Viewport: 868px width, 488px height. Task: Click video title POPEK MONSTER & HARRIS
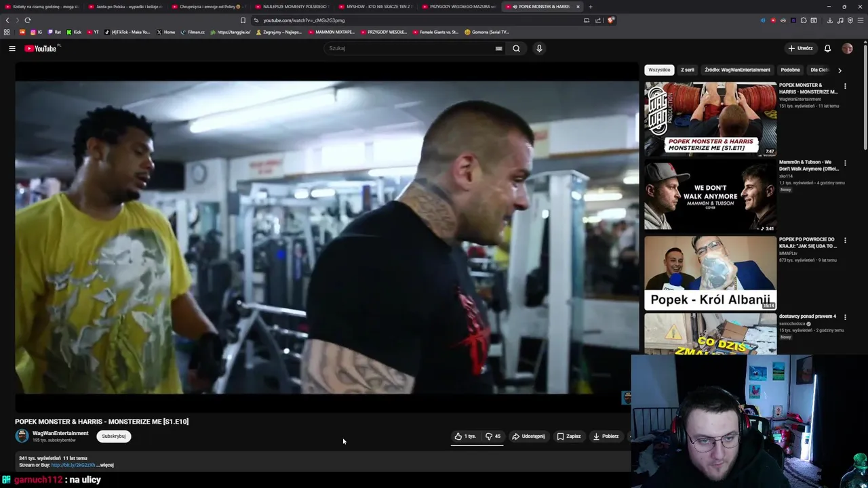pos(102,422)
